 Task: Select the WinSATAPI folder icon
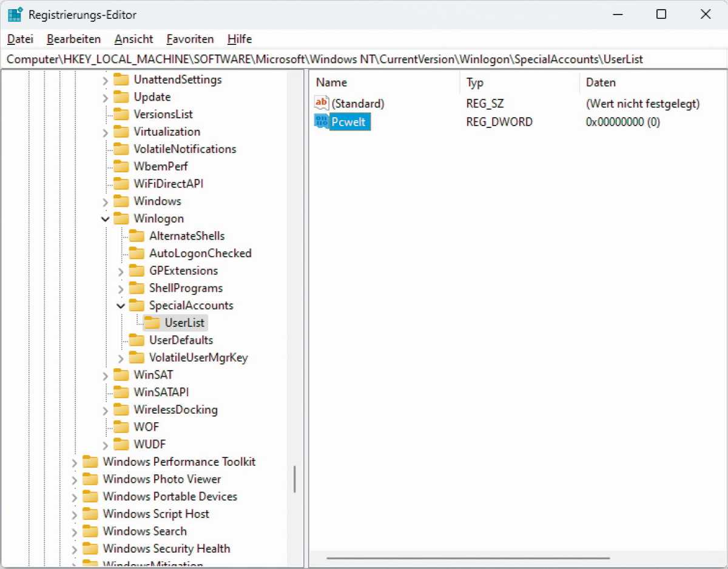coord(121,392)
